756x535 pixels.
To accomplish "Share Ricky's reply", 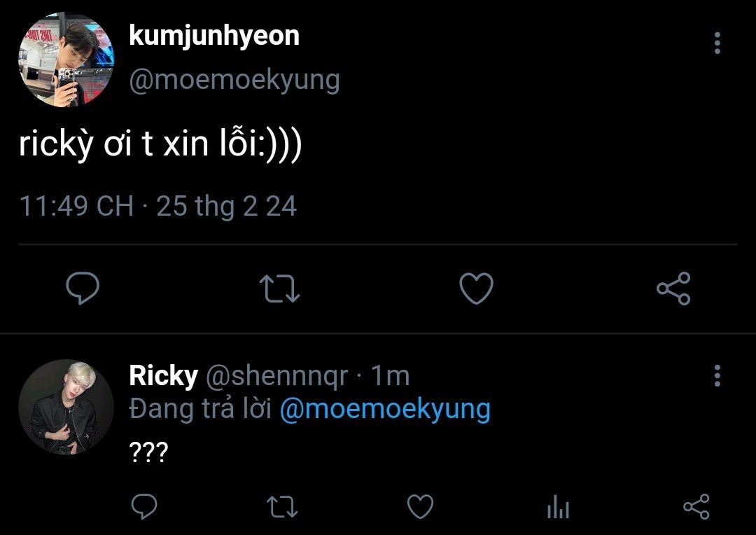I will coord(696,506).
